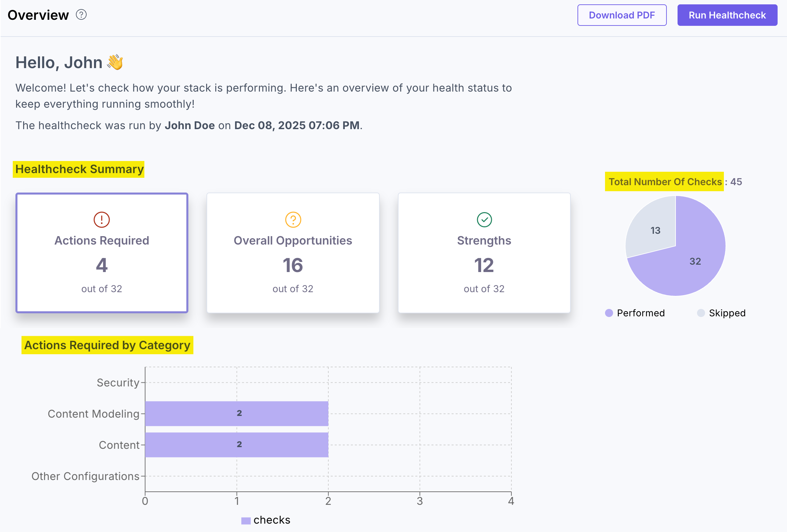The width and height of the screenshot is (787, 532).
Task: Click the Content bar showing value 2
Action: click(237, 444)
